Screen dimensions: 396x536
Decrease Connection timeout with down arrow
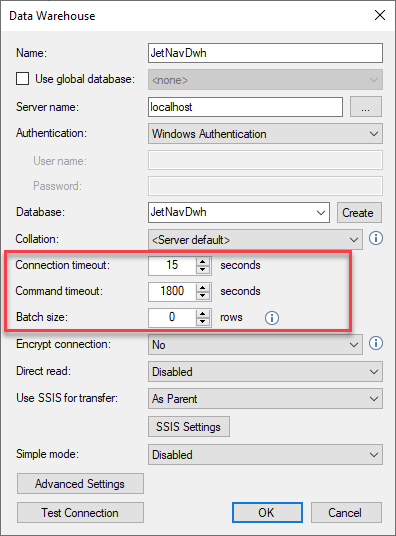point(203,270)
